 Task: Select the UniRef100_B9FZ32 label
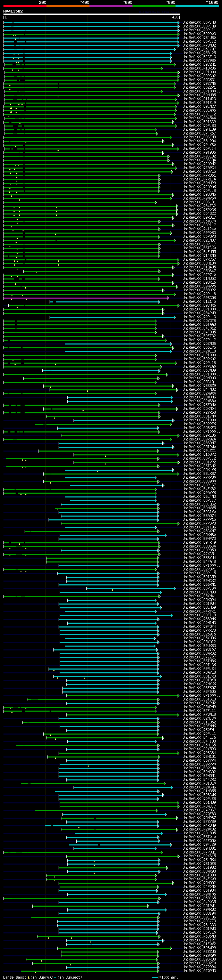[x=199, y=336]
